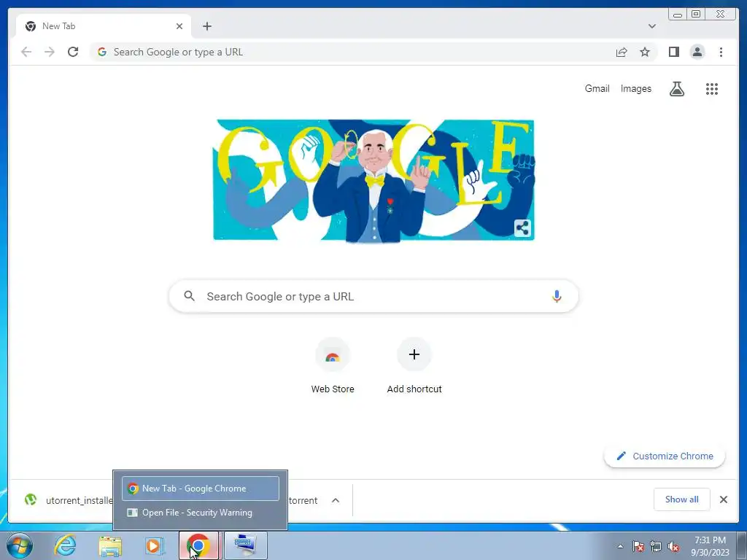The image size is (747, 560).
Task: Bookmark this tab with the star icon
Action: click(x=645, y=52)
